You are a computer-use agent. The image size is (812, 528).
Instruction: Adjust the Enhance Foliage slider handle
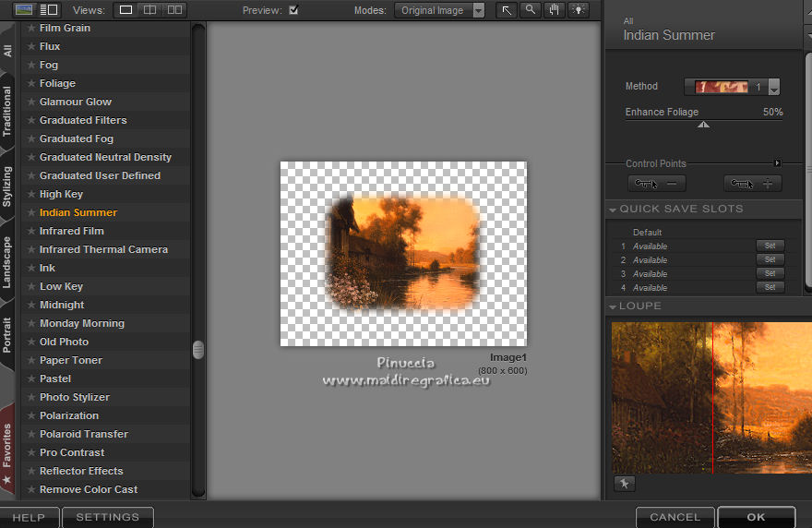[703, 125]
